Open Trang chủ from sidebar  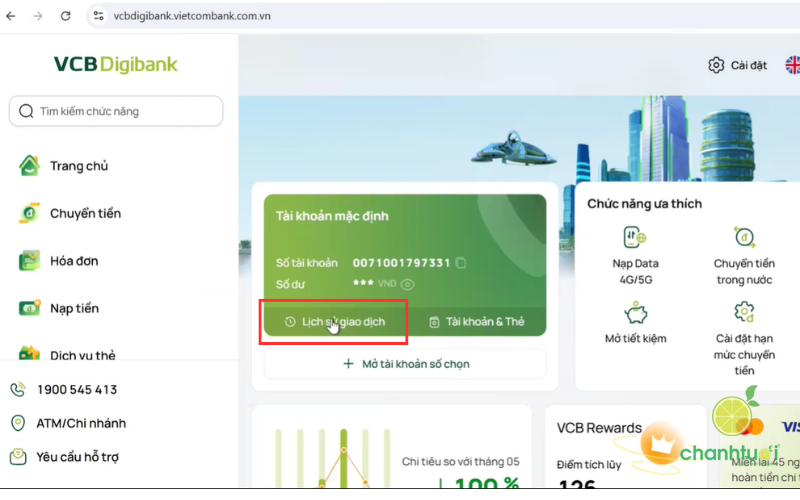(79, 166)
